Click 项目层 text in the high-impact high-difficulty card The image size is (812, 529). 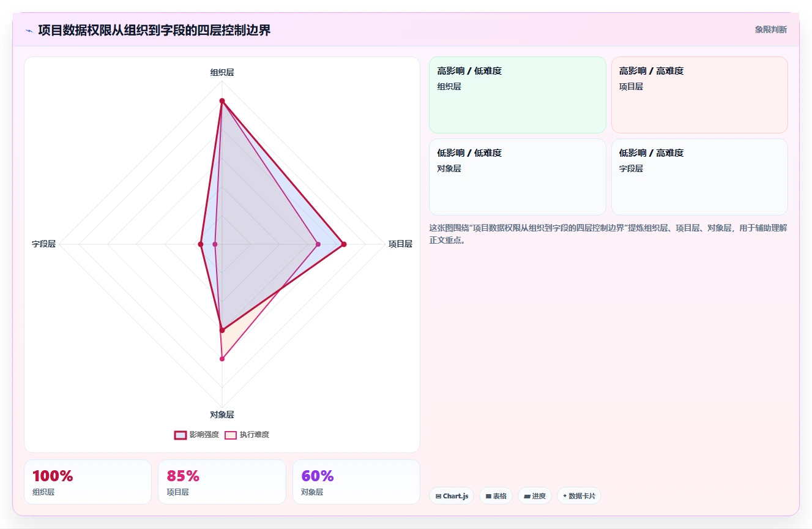(631, 86)
